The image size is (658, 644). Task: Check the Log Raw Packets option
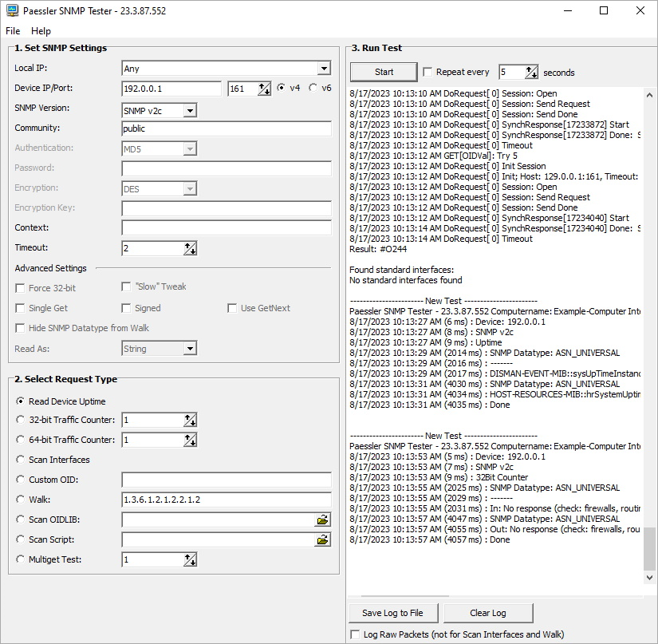pyautogui.click(x=356, y=634)
